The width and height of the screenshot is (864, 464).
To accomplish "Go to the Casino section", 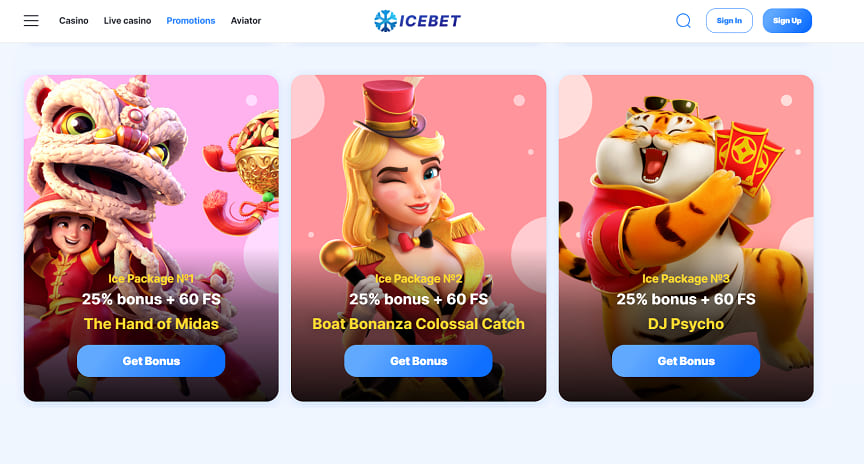I will pyautogui.click(x=74, y=21).
